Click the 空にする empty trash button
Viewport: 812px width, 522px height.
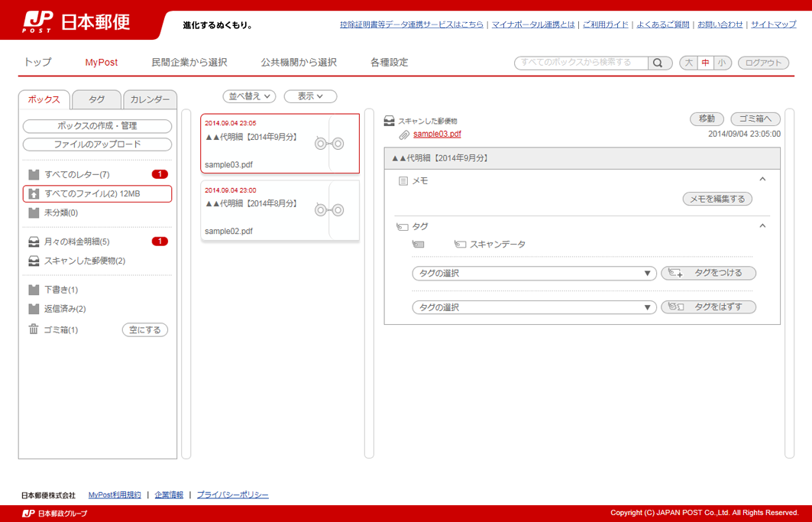145,329
